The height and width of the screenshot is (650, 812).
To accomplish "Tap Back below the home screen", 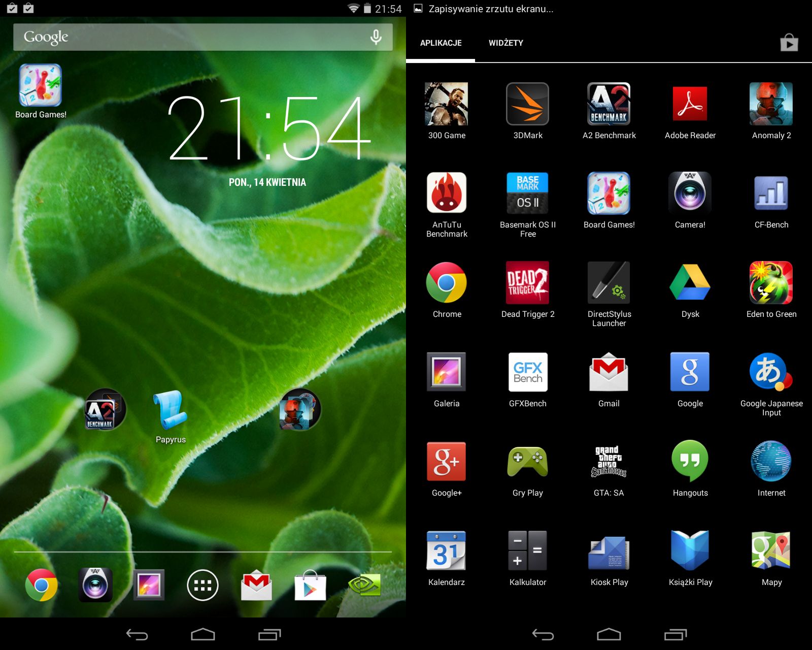I will pos(137,634).
